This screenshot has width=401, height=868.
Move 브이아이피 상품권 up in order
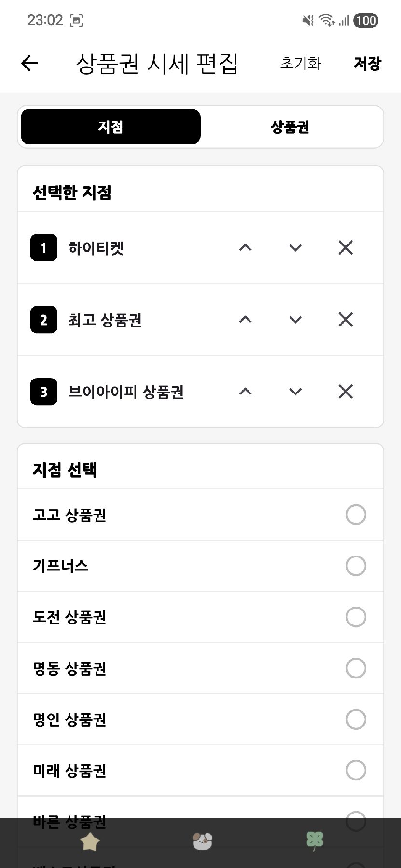click(245, 392)
